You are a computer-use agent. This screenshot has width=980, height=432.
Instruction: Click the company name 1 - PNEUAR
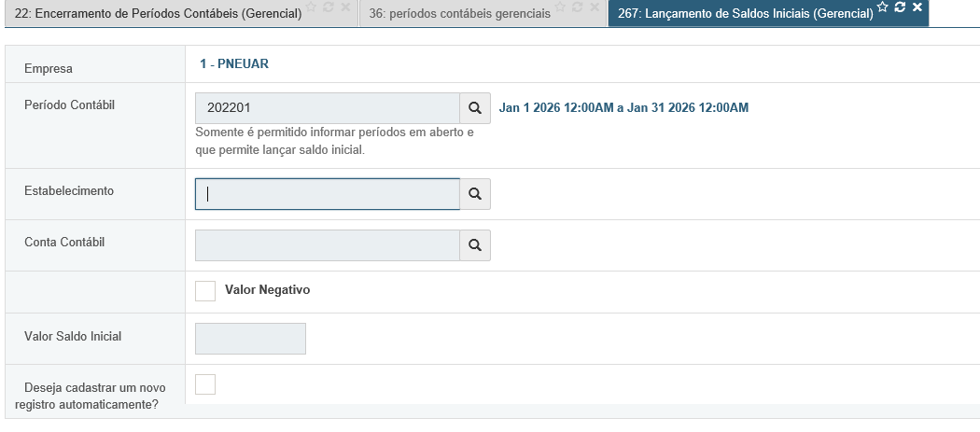[234, 63]
